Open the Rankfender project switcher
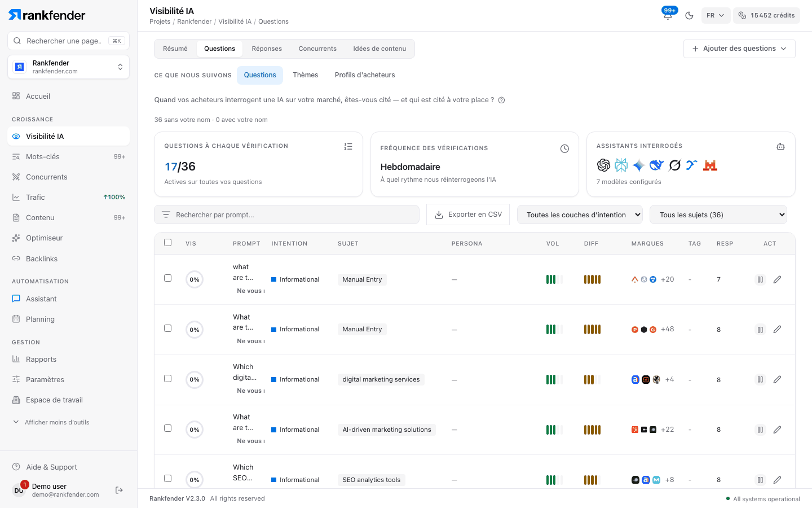This screenshot has width=812, height=508. (68, 67)
